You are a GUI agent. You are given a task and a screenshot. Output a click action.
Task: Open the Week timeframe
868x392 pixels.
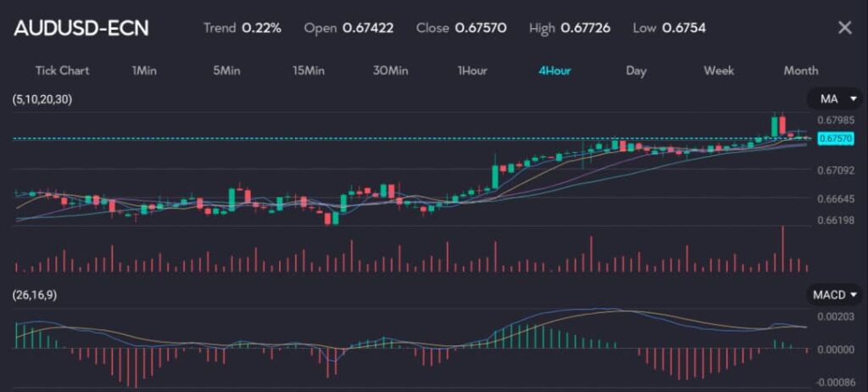(x=719, y=70)
